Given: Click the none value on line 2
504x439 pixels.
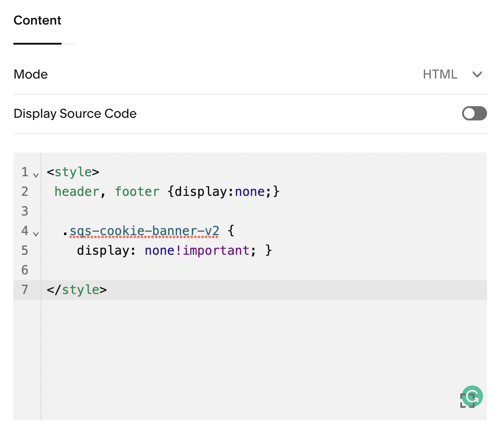Looking at the screenshot, I should click(250, 192).
